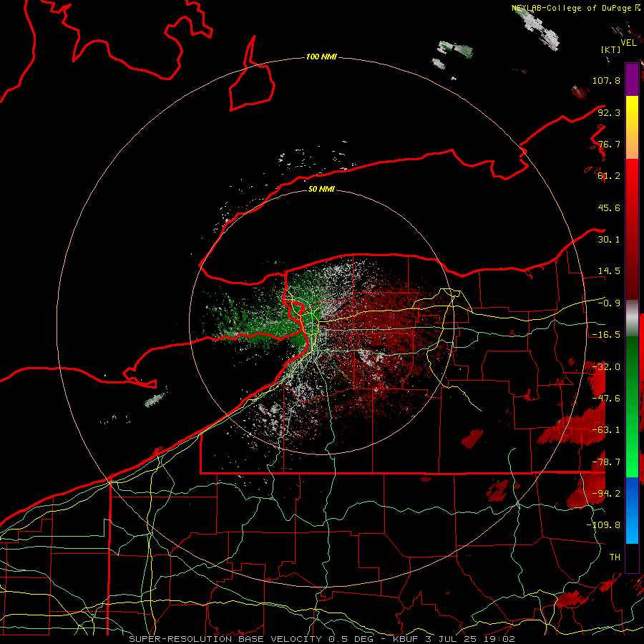This screenshot has width=644, height=644.
Task: Click the gray near-zero color bar segment
Action: 632,318
